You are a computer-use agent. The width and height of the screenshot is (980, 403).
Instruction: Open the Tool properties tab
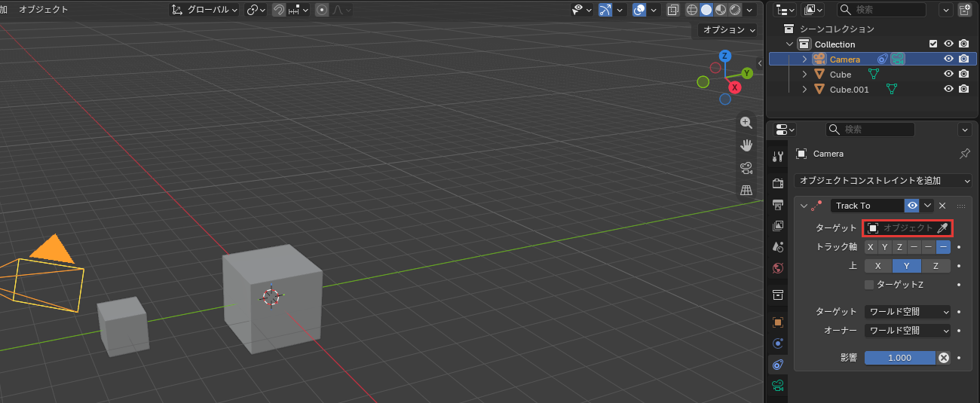[x=778, y=156]
